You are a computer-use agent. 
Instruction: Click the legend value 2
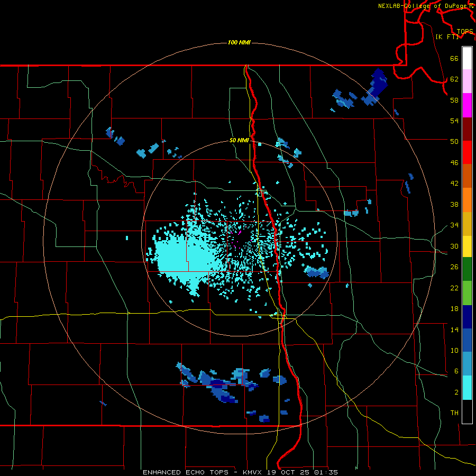456,392
